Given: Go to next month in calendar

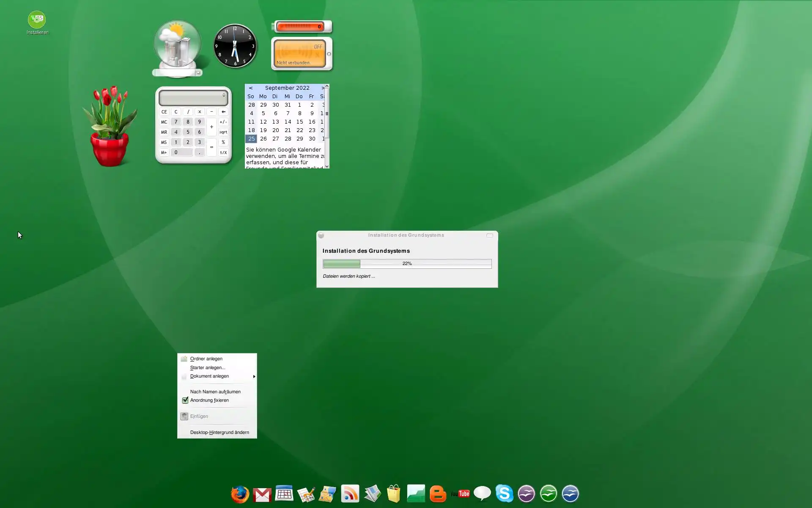Looking at the screenshot, I should click(323, 88).
